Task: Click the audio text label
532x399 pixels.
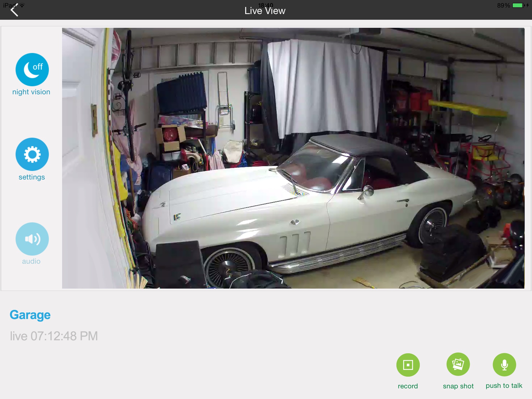Action: click(x=31, y=261)
